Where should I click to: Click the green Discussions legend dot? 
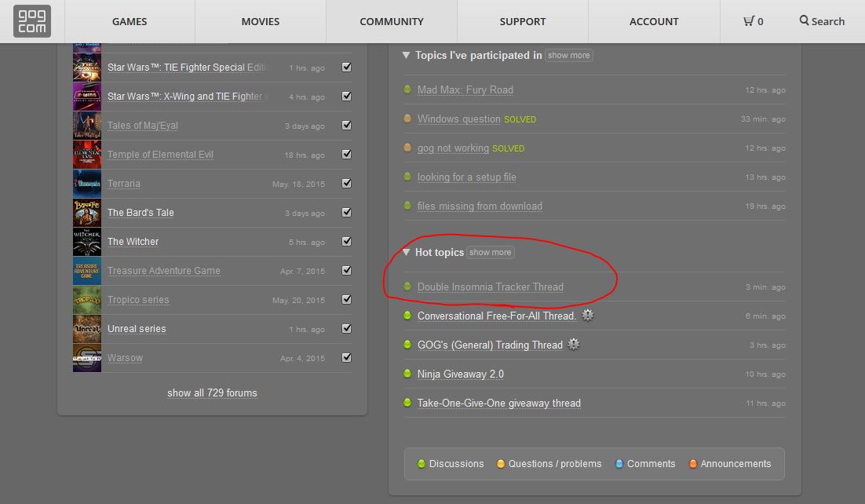(x=422, y=464)
